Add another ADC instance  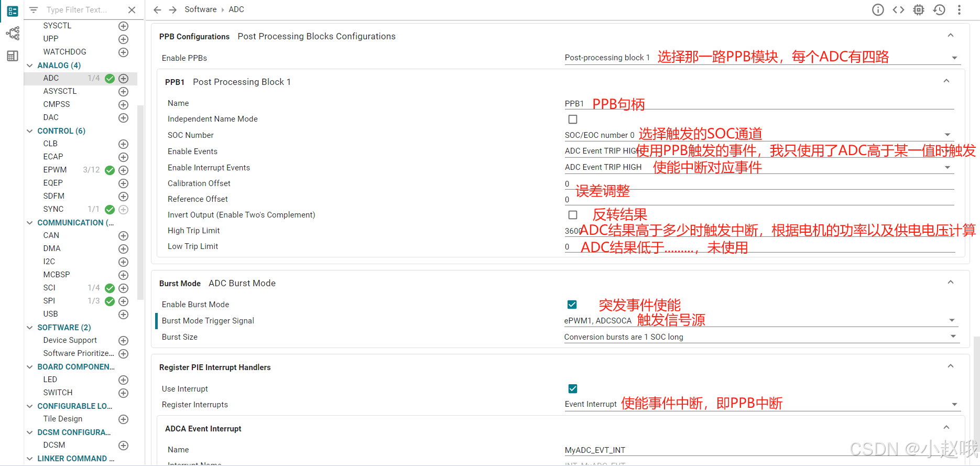(x=124, y=79)
